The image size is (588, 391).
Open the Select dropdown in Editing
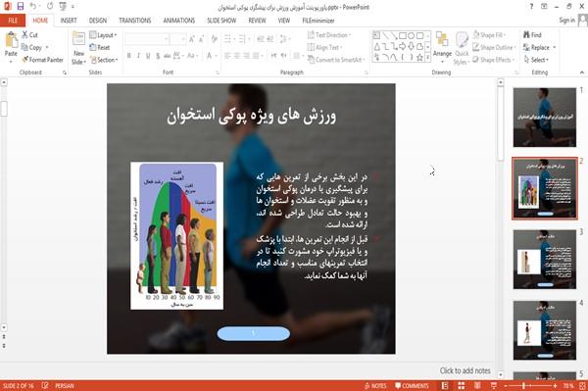click(536, 60)
